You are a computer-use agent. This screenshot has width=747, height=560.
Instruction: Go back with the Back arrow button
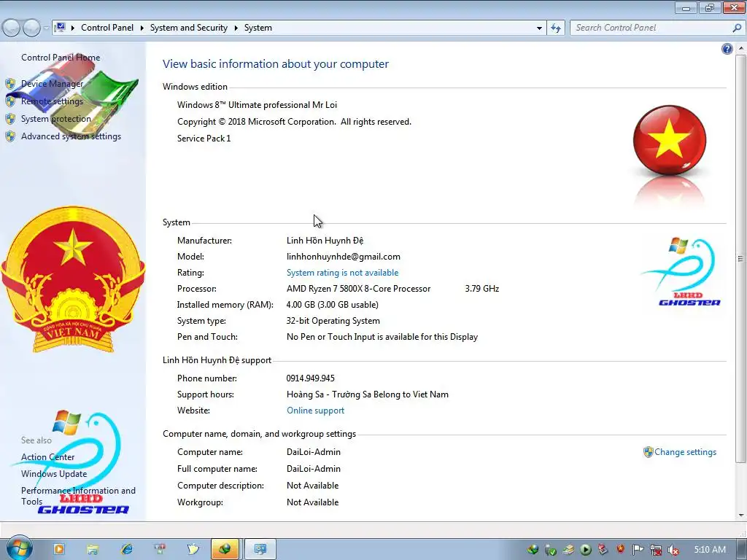[x=12, y=28]
